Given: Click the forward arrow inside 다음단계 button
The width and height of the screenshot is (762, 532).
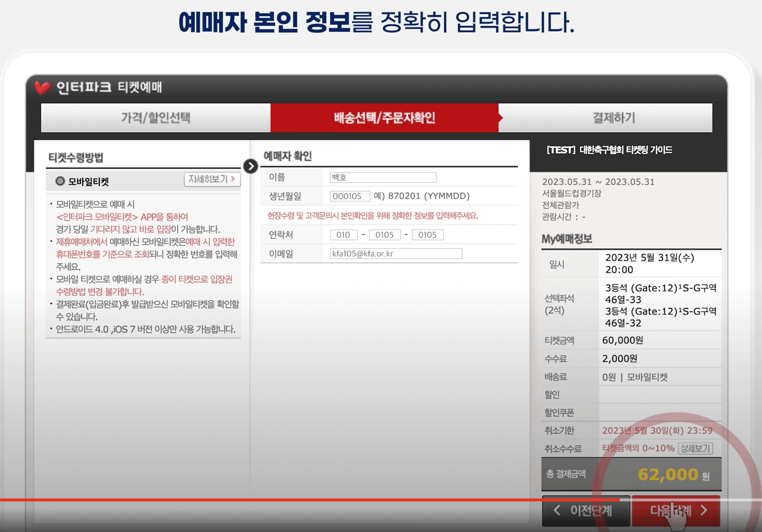Looking at the screenshot, I should [x=704, y=511].
